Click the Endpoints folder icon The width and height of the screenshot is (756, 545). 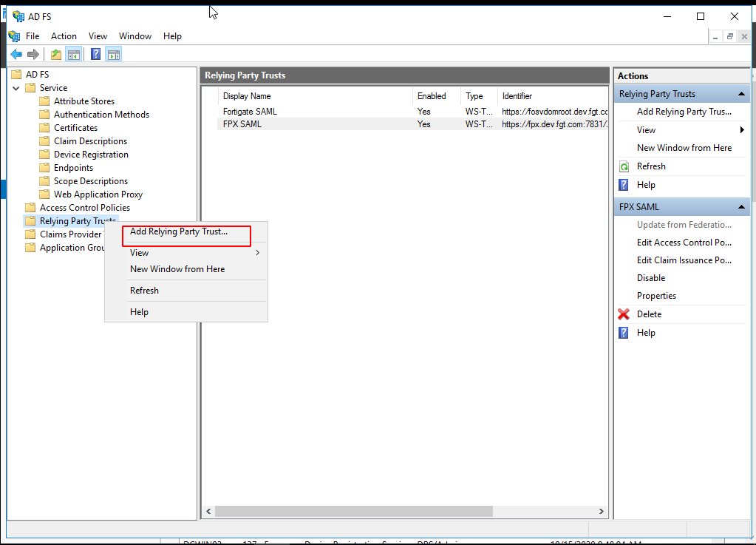44,168
